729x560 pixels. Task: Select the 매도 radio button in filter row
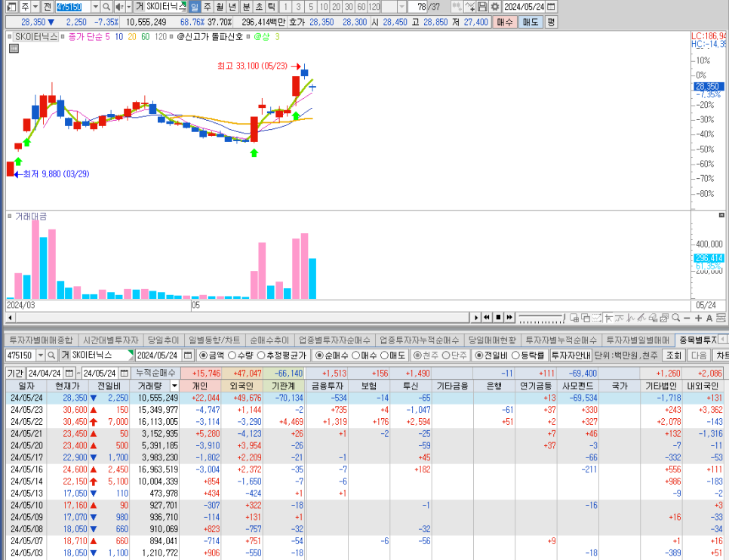tap(384, 355)
